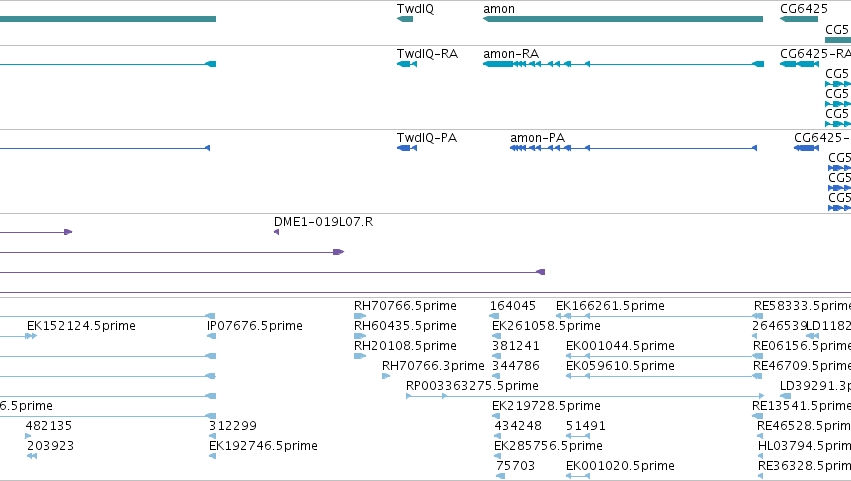Screen dimensions: 851x481
Task: Open the EK166261.5prime label
Action: [610, 306]
